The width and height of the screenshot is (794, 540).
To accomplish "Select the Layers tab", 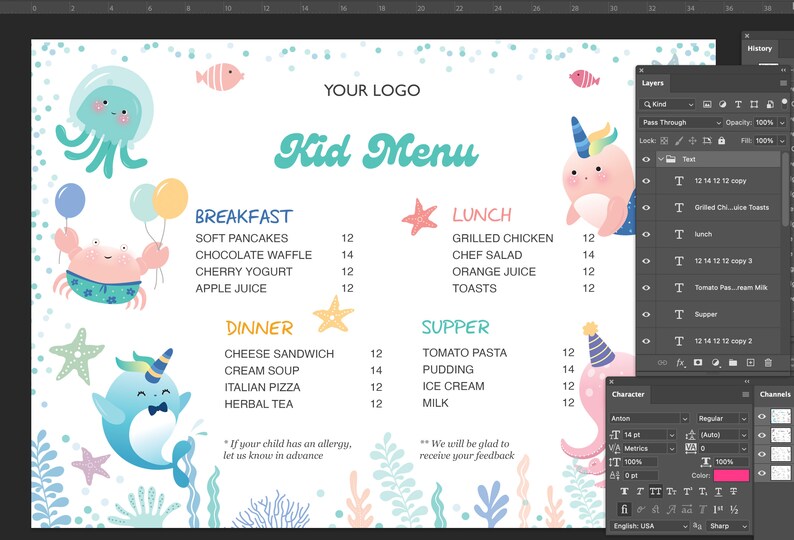I will pos(653,83).
